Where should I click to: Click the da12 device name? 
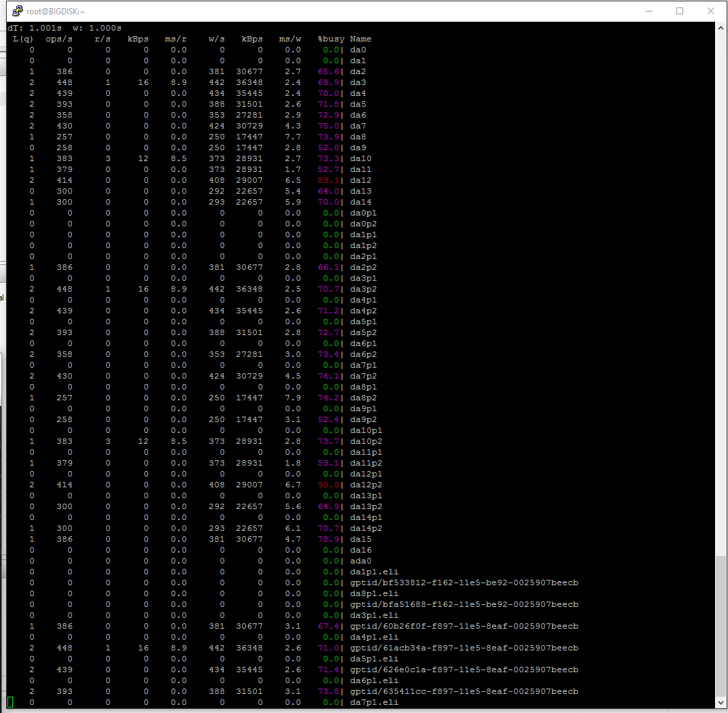361,180
